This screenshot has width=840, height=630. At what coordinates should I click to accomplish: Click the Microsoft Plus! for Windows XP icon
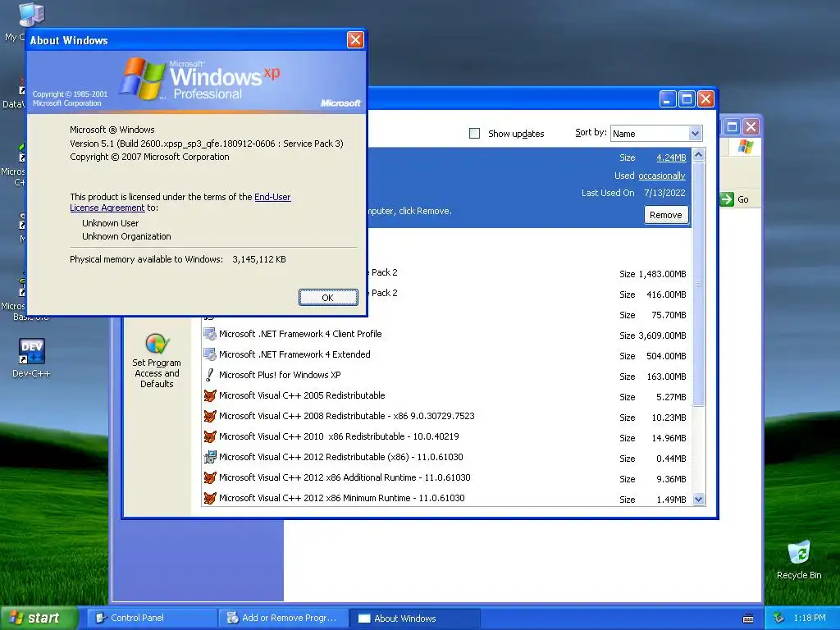click(209, 375)
